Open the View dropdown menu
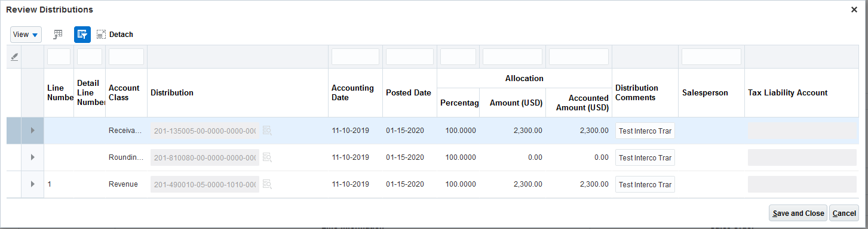868x229 pixels. click(x=26, y=35)
